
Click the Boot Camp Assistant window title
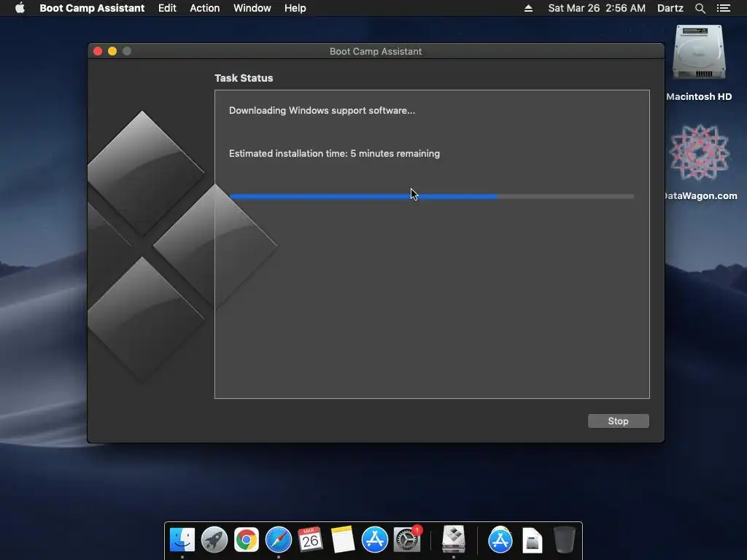click(x=376, y=52)
